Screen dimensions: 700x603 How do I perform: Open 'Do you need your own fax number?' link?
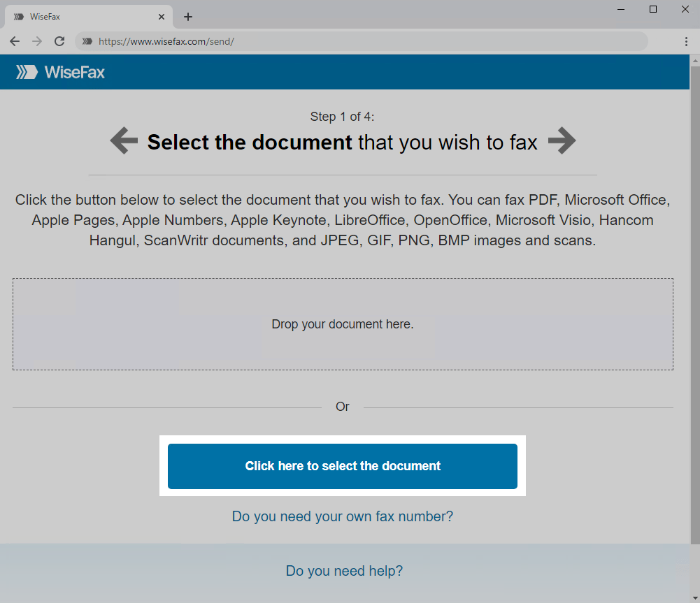(x=343, y=516)
